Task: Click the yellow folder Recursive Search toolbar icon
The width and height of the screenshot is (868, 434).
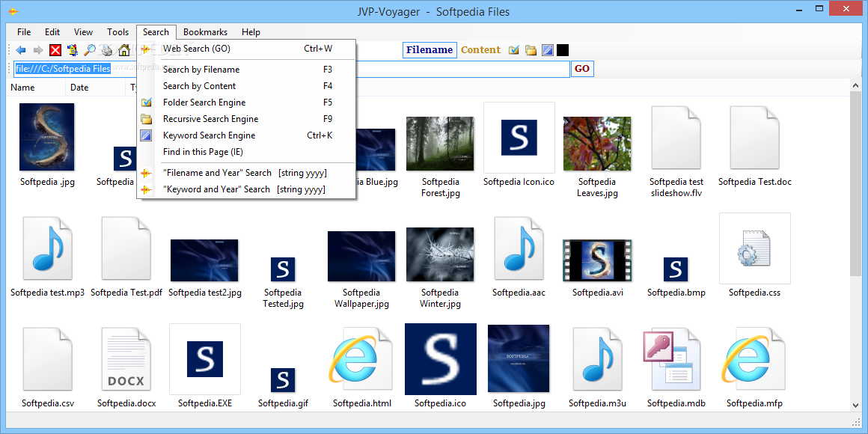Action: point(531,50)
